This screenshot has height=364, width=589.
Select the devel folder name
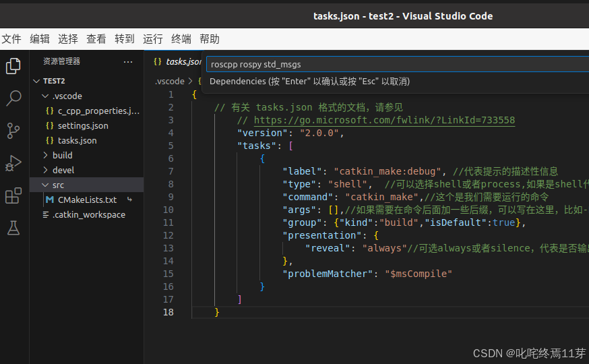click(63, 170)
